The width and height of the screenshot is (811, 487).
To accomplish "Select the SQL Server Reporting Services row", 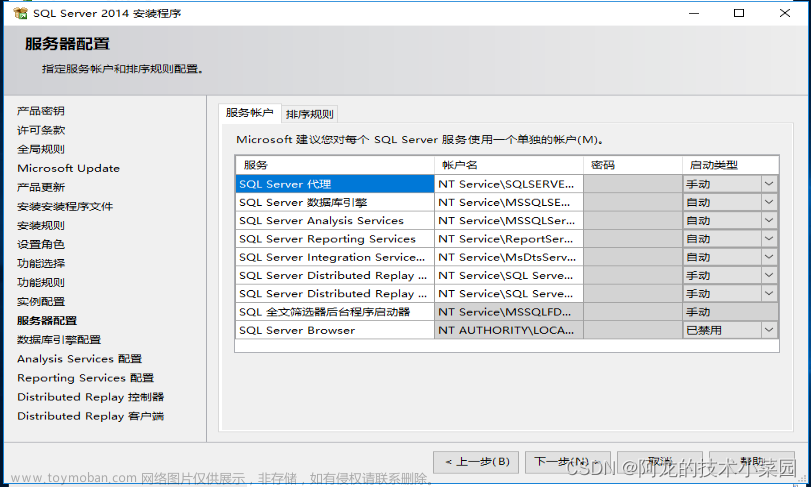I will tap(335, 239).
